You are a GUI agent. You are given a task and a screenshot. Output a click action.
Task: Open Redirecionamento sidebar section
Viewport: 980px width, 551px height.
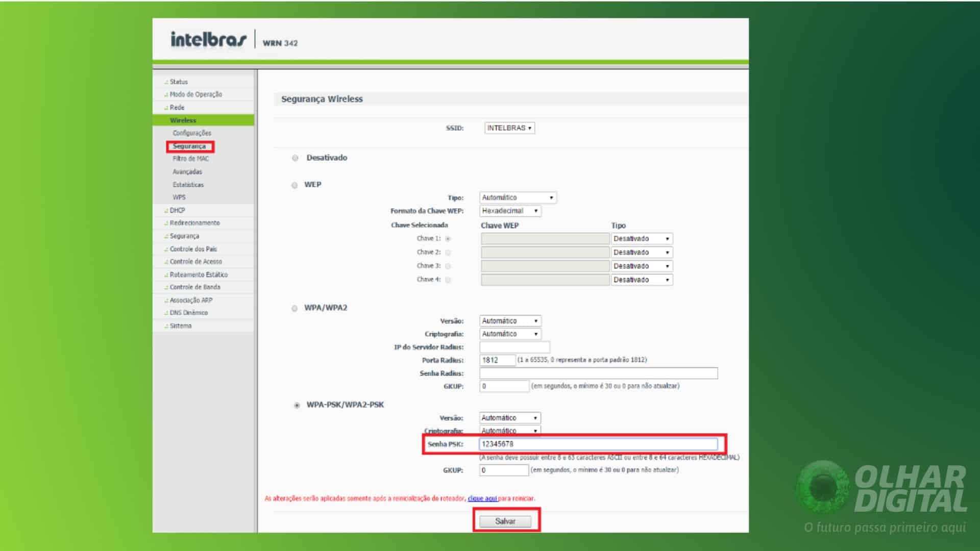coord(194,223)
